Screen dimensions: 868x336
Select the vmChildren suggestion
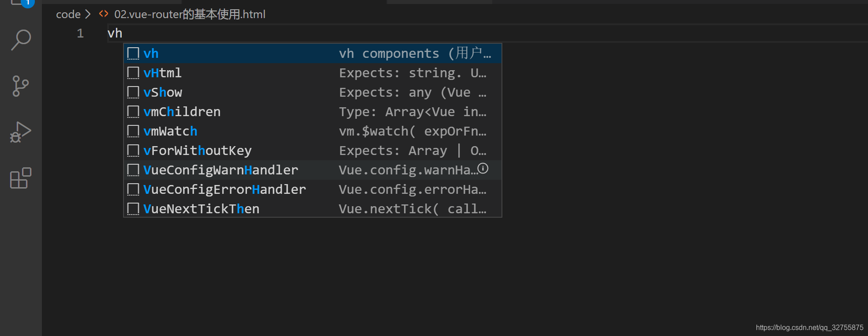[313, 112]
